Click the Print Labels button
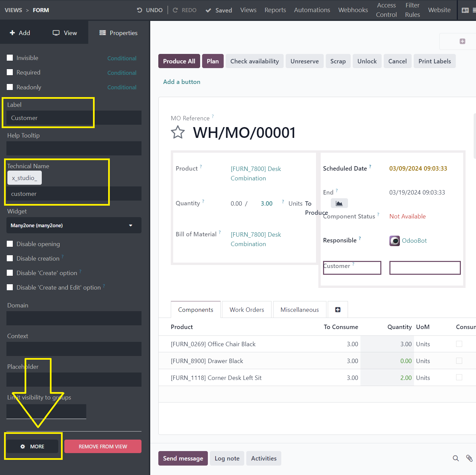 (435, 61)
